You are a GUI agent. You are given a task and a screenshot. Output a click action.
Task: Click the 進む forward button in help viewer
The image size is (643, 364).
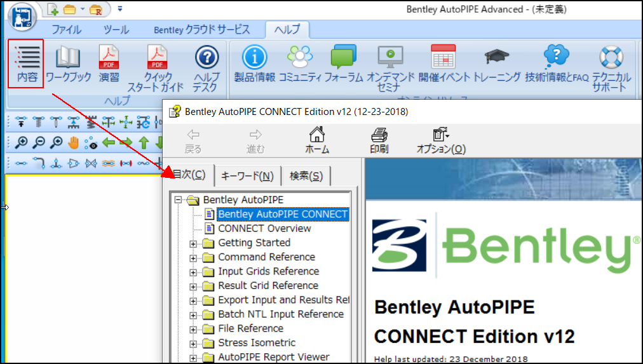tap(255, 141)
